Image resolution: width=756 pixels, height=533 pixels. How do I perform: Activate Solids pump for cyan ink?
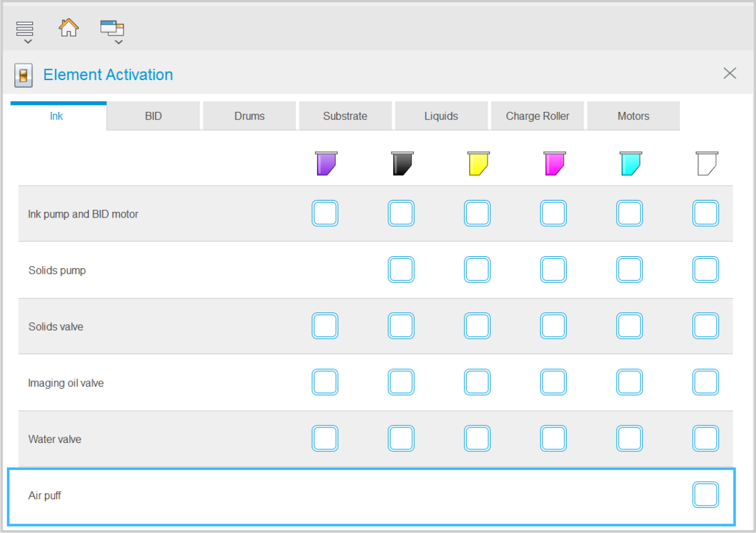[629, 269]
